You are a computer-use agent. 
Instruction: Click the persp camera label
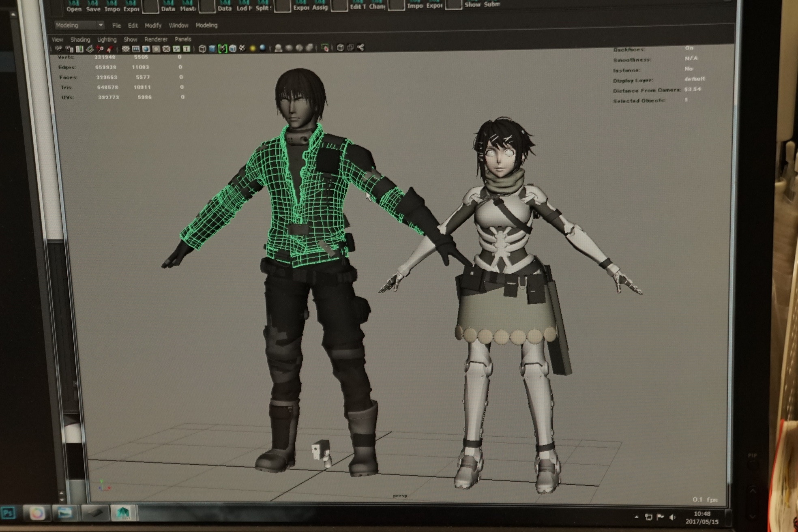pyautogui.click(x=400, y=496)
